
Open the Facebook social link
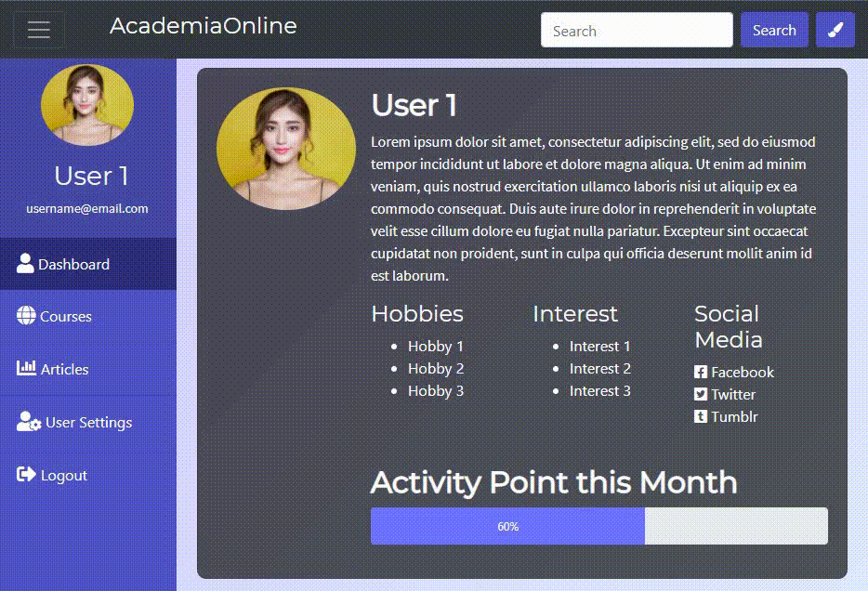734,372
